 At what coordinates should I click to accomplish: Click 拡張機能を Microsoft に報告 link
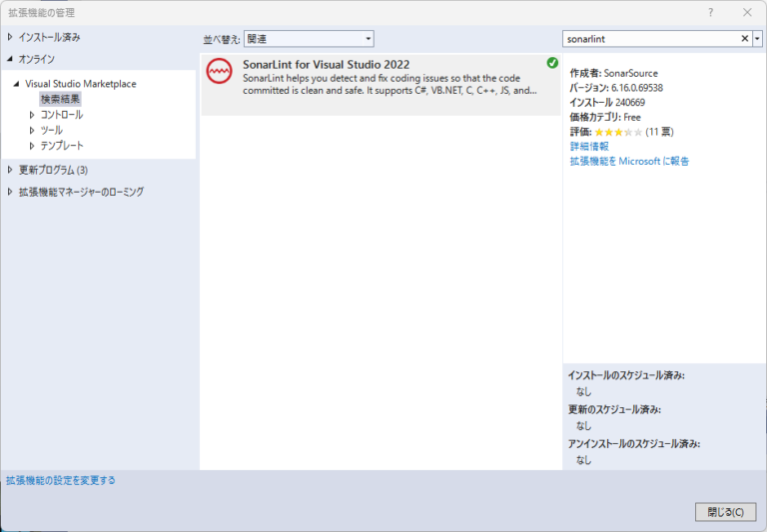[629, 161]
